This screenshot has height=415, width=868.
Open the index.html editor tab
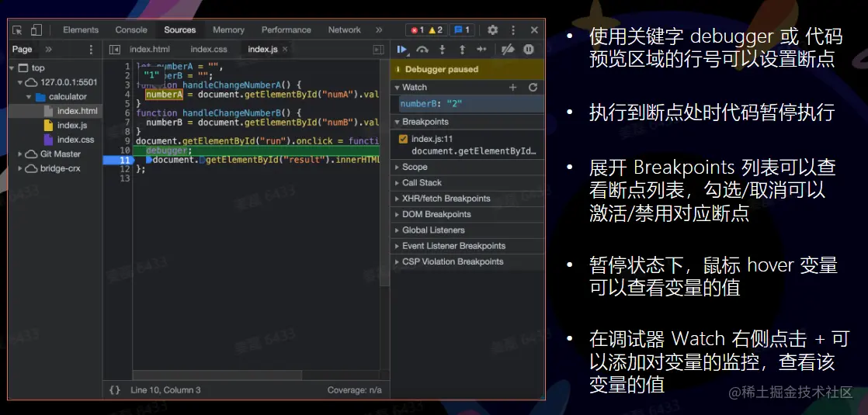coord(150,49)
